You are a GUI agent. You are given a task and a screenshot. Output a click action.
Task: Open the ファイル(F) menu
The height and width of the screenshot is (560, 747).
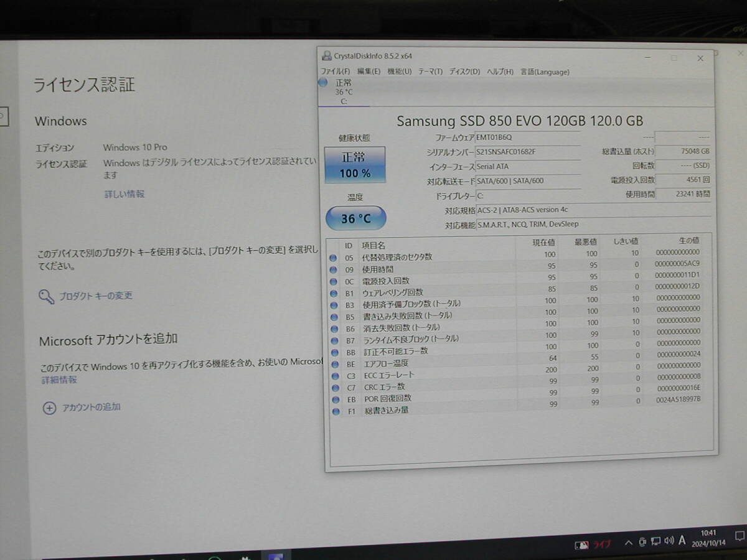coord(336,72)
